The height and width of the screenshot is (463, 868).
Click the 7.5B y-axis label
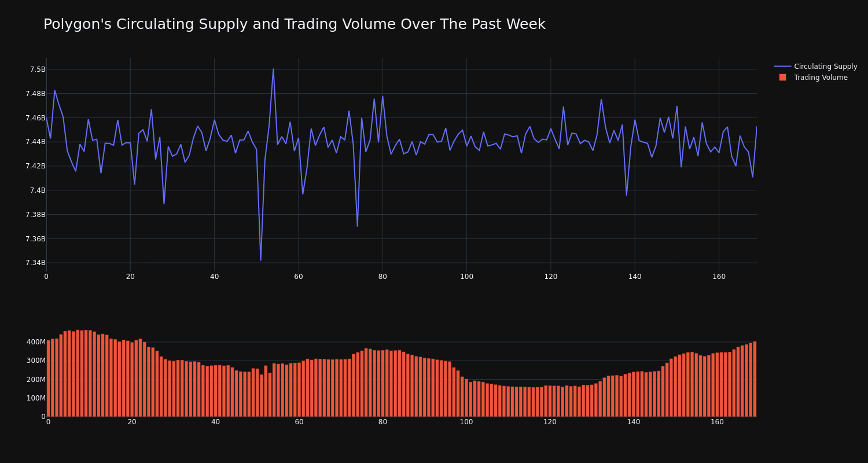point(38,69)
